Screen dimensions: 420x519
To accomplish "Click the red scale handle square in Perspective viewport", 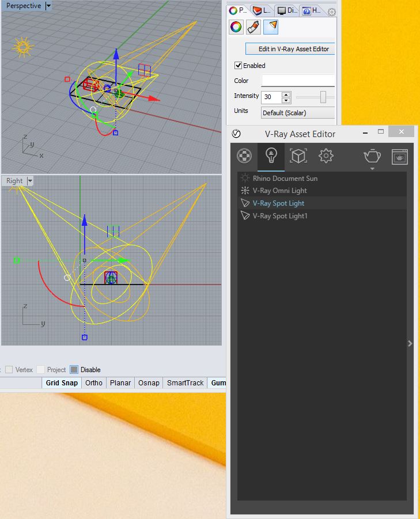I will [x=67, y=79].
